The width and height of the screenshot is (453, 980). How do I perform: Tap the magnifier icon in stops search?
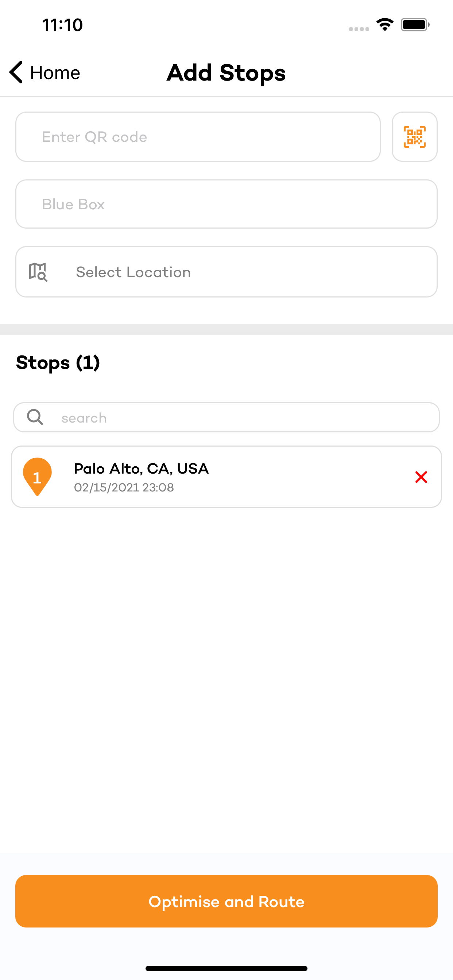tap(35, 417)
